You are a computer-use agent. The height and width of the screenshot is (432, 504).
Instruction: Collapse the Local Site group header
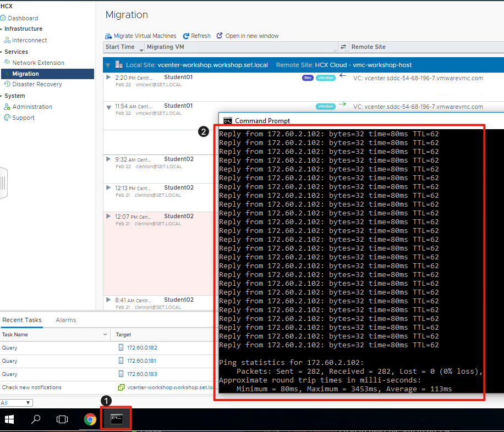108,65
